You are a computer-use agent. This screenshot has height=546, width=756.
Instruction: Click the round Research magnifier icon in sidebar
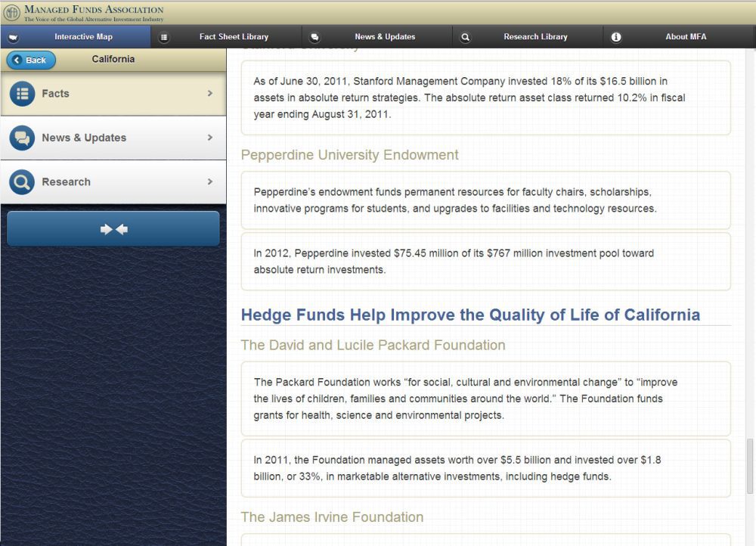pos(22,181)
